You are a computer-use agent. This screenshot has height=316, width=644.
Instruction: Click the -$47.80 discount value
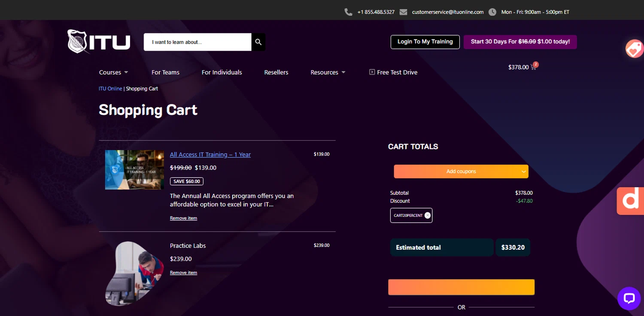[x=524, y=201]
